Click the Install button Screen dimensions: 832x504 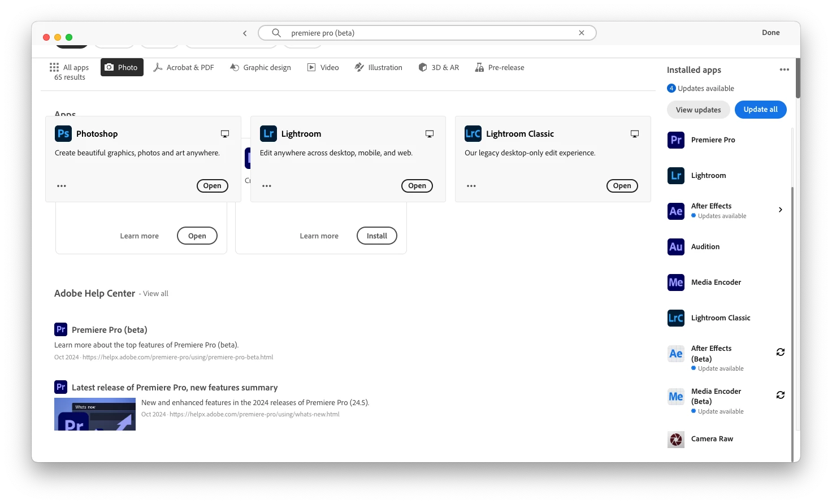(377, 236)
